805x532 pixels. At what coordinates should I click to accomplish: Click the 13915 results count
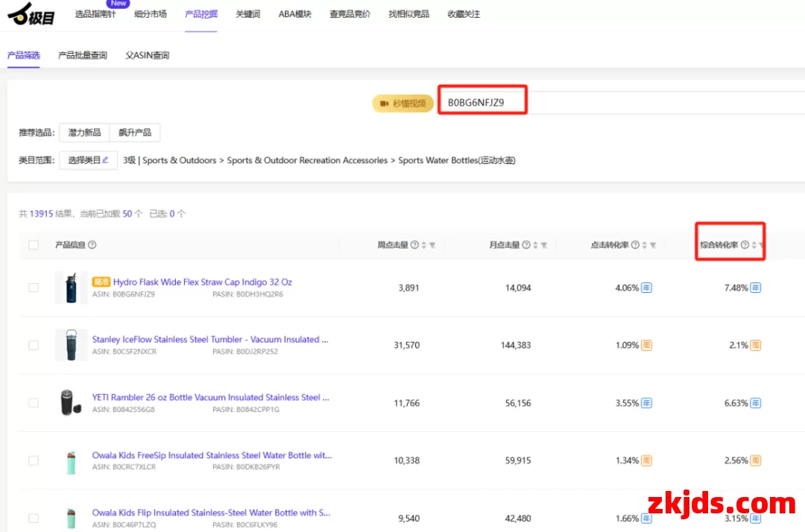point(41,214)
